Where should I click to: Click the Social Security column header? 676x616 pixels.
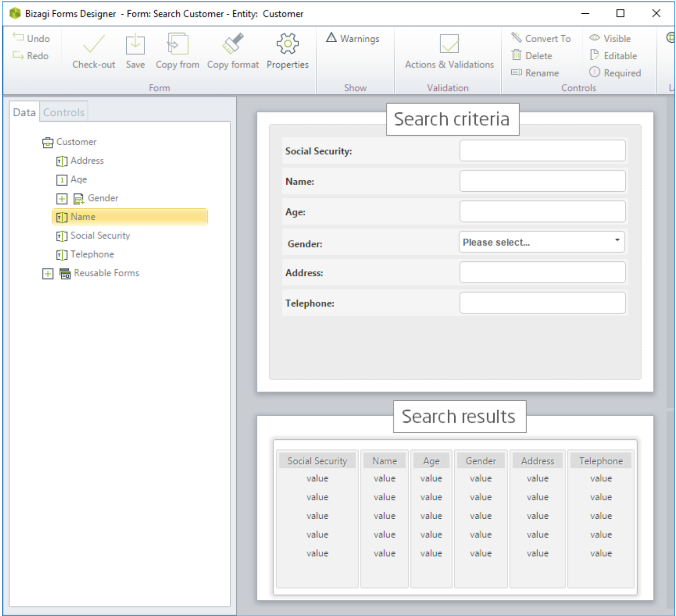click(x=317, y=461)
